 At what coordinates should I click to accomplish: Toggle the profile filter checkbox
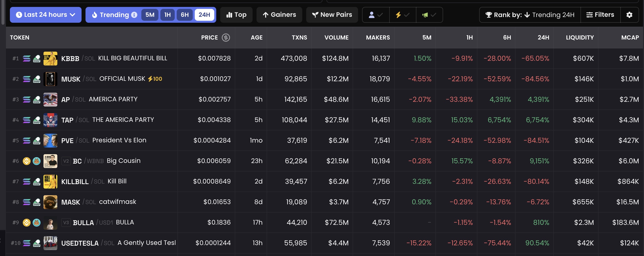coord(375,15)
